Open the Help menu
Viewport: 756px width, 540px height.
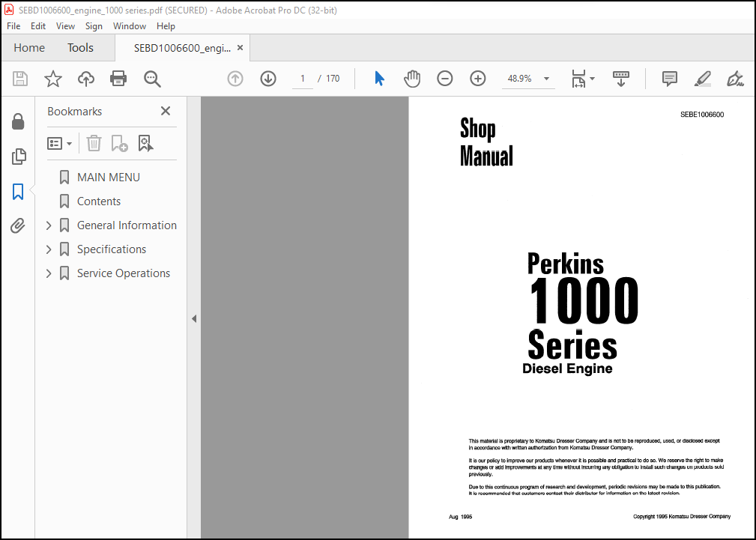tap(166, 26)
